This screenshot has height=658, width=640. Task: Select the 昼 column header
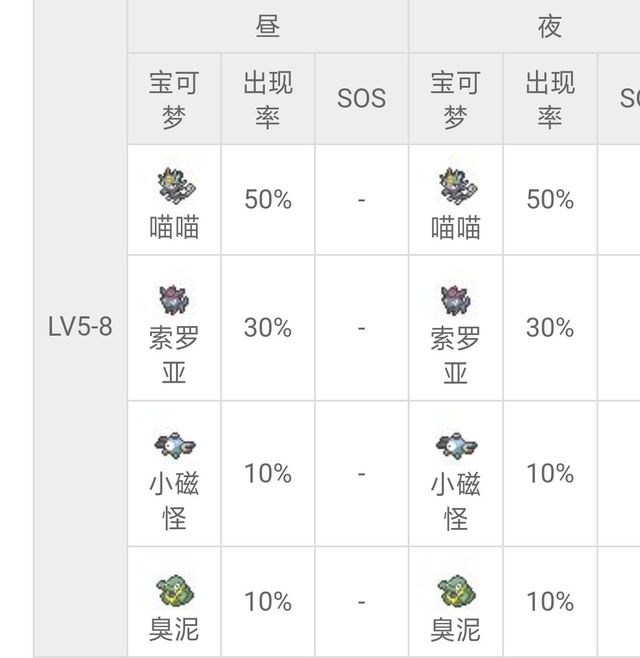268,26
